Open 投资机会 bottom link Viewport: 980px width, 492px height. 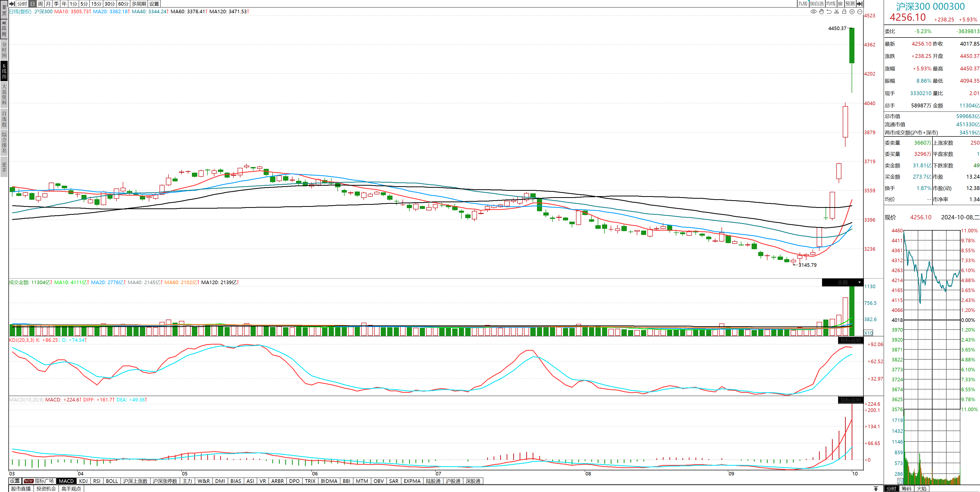coord(46,489)
